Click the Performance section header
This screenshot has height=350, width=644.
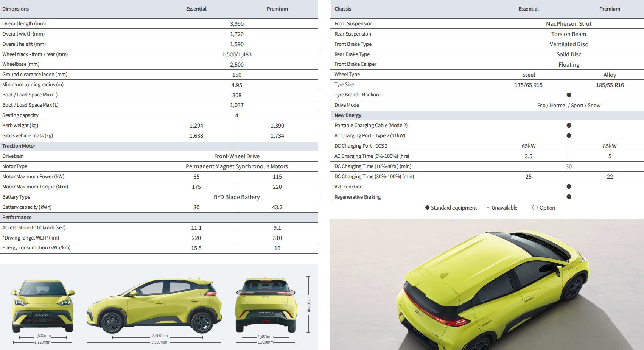17,217
